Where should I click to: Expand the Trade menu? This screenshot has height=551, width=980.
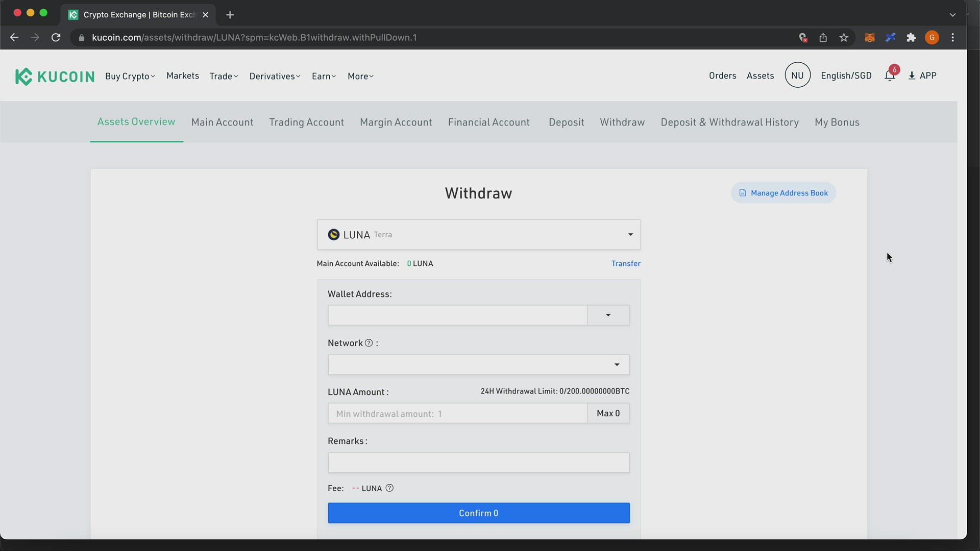pyautogui.click(x=224, y=76)
